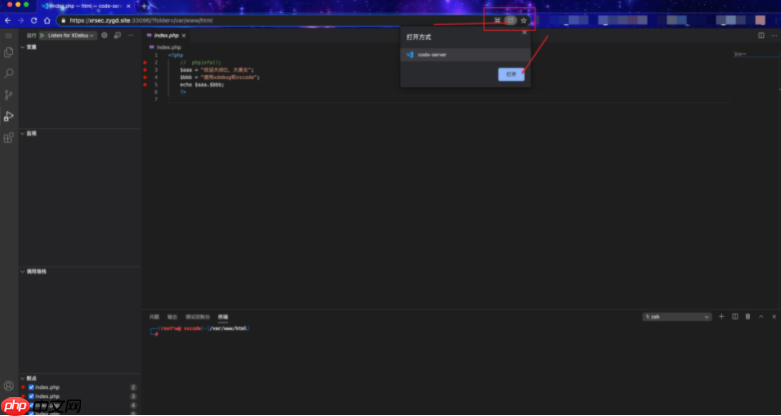Open launch.json via the debug gear icon
The width and height of the screenshot is (781, 416).
[x=104, y=35]
